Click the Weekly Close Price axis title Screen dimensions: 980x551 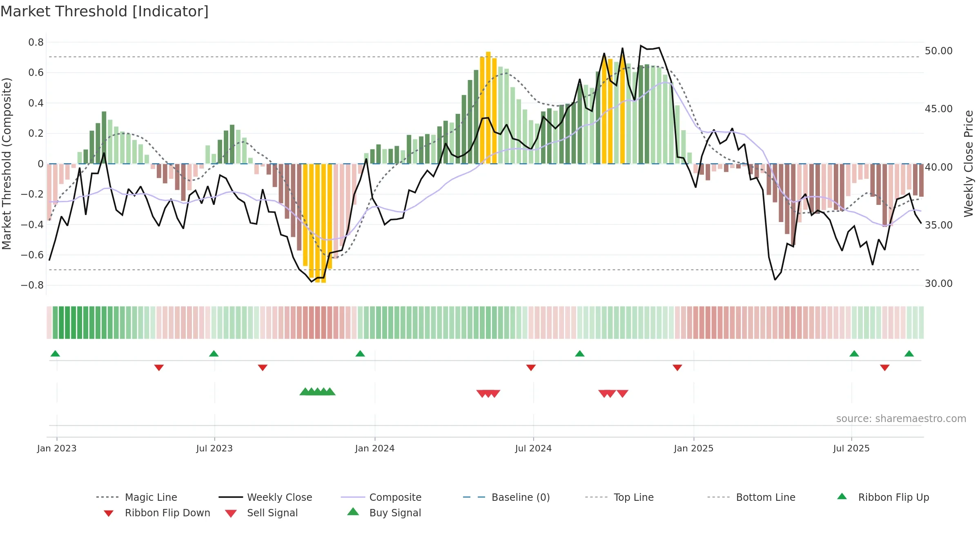(x=969, y=164)
